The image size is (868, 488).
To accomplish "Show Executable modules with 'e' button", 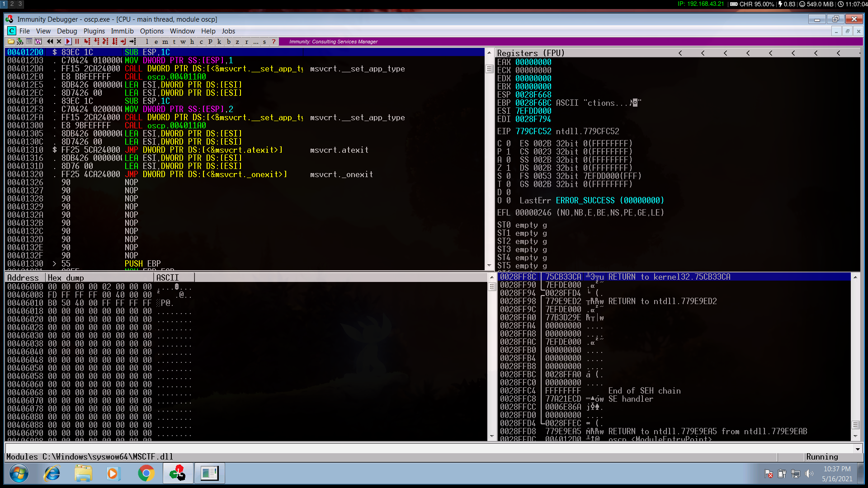I will pyautogui.click(x=156, y=42).
